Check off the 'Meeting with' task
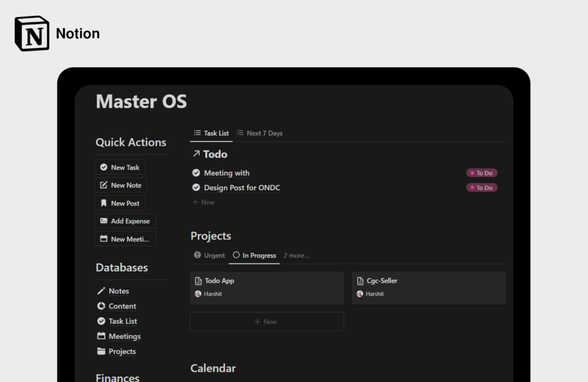588x382 pixels. 196,173
